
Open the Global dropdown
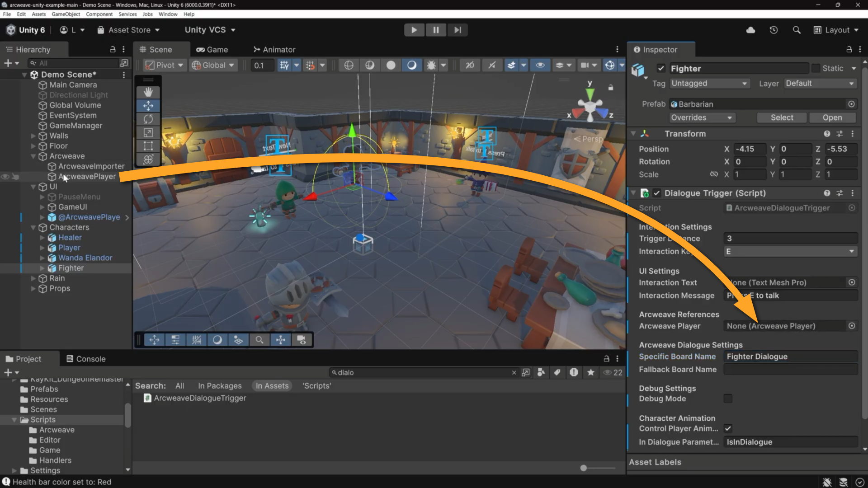[x=213, y=65]
